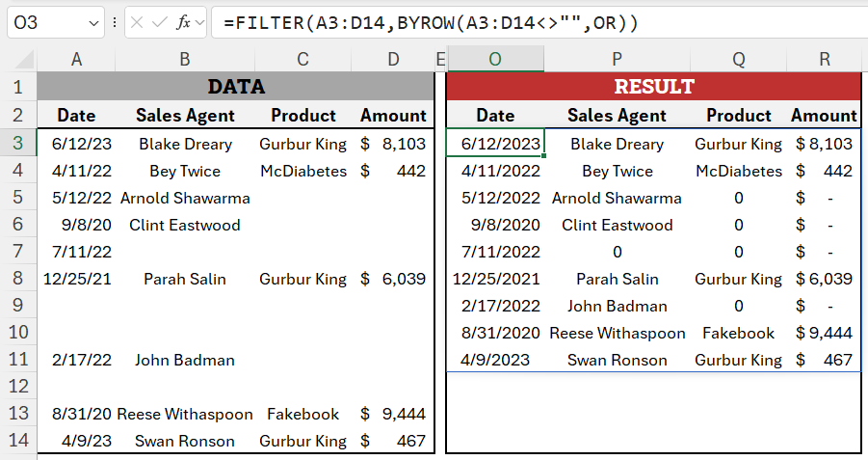Select the $ 9,444 amount in column D

tap(392, 414)
